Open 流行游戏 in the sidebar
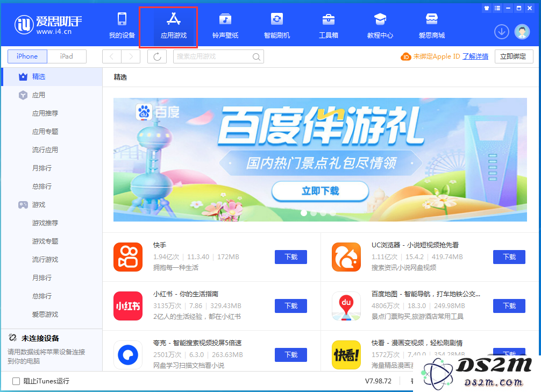This screenshot has width=541, height=392. tap(45, 260)
